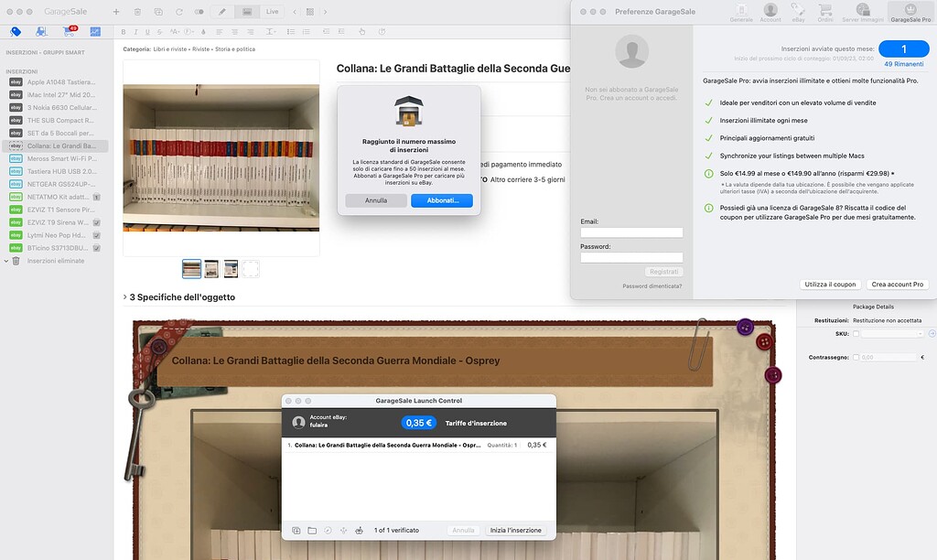Screen dimensions: 937x560
Task: Click the folder icon in Launch Control footer
Action: [x=312, y=530]
